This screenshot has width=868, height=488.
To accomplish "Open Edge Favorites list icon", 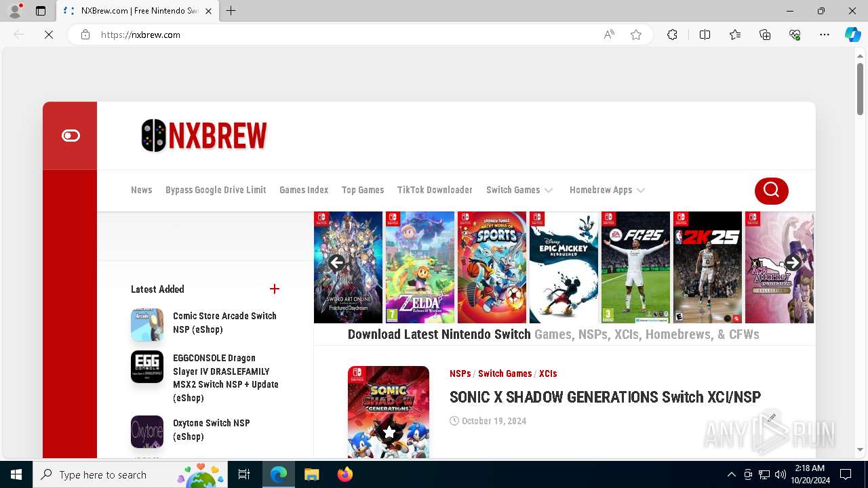I will tap(735, 35).
